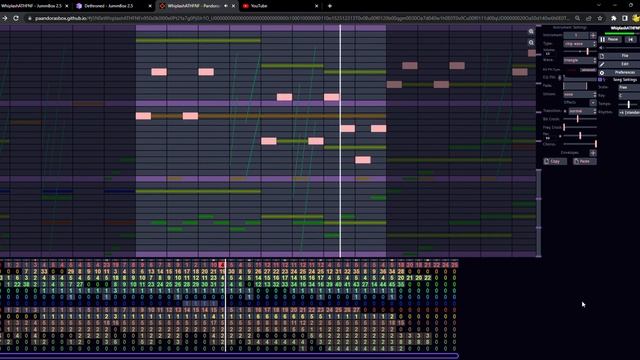This screenshot has height=360, width=640.
Task: Zoom in the pattern editor
Action: click(531, 31)
